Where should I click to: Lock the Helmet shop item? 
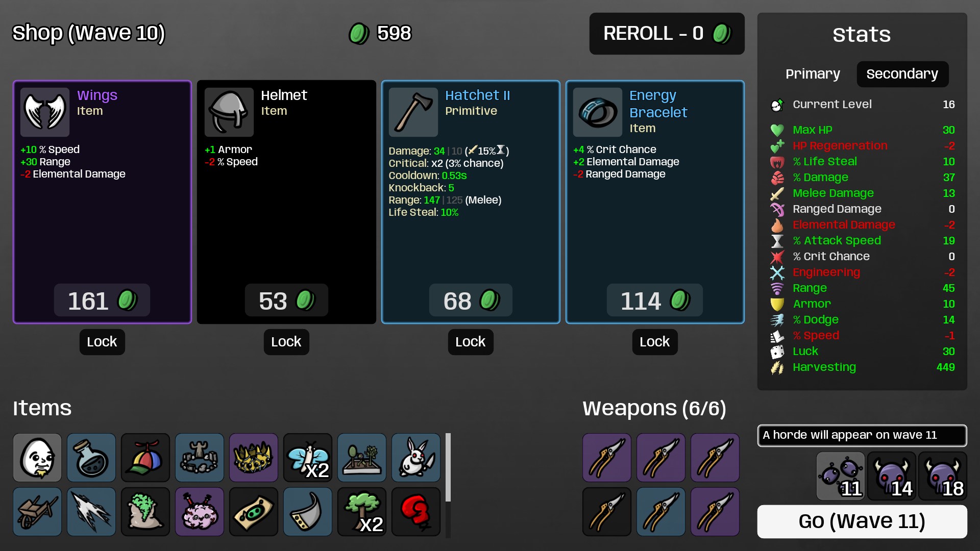pyautogui.click(x=286, y=342)
